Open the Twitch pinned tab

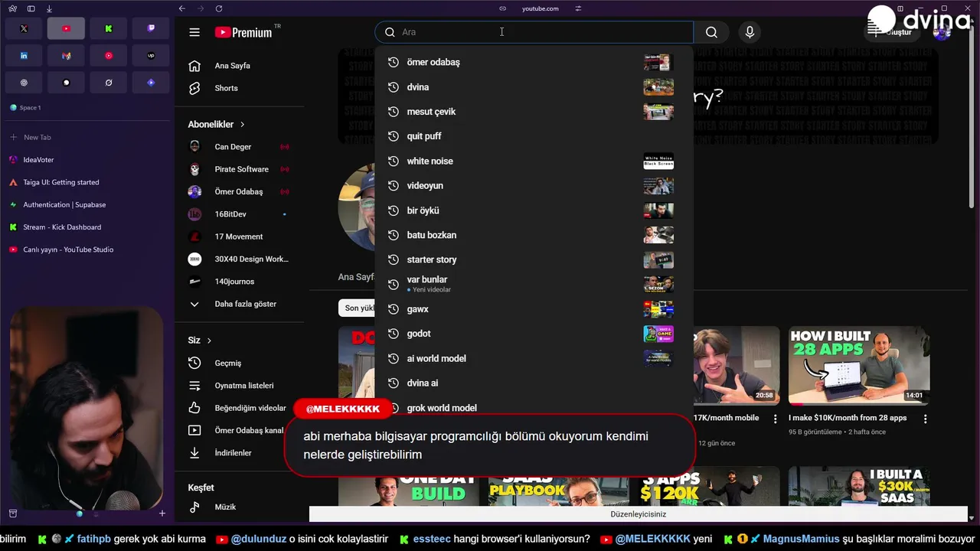click(151, 28)
